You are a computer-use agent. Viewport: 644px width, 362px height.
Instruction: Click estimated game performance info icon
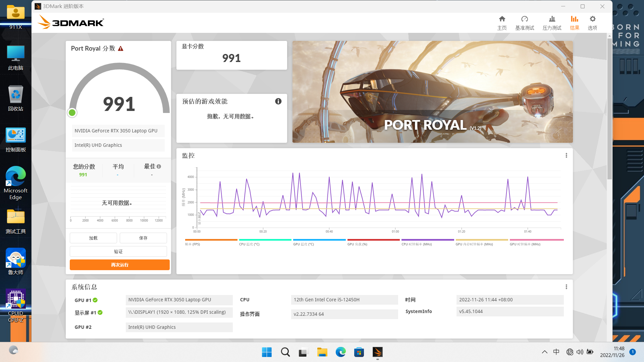coord(278,101)
